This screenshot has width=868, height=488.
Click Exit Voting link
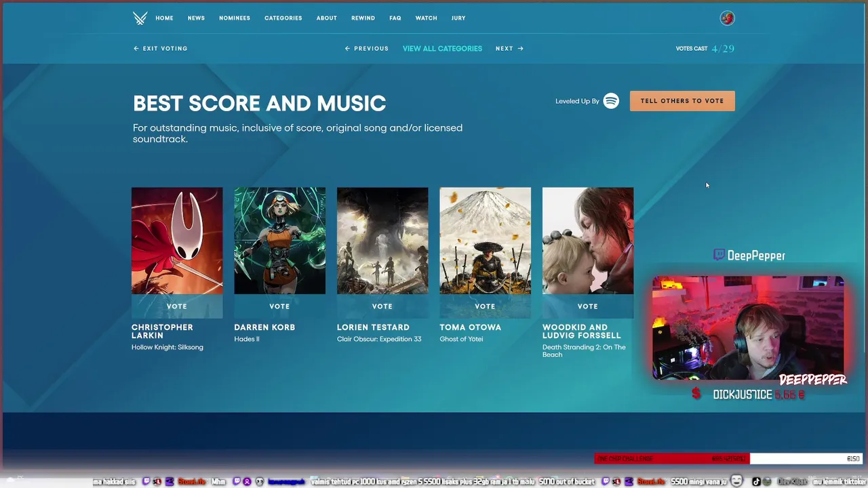[160, 49]
